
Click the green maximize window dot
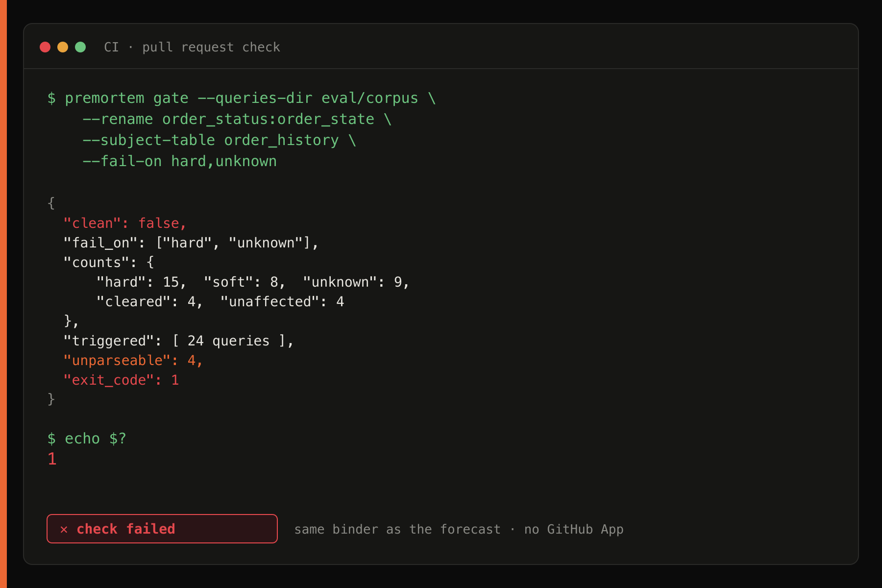(80, 47)
